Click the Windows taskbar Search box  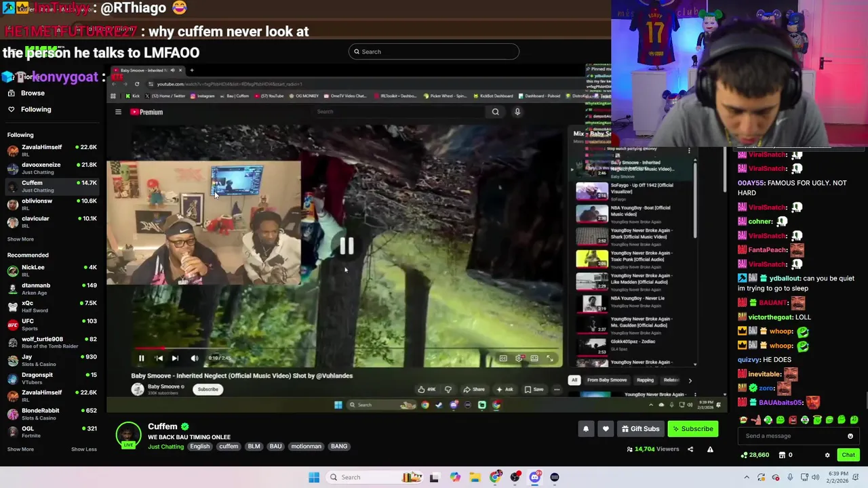click(375, 477)
